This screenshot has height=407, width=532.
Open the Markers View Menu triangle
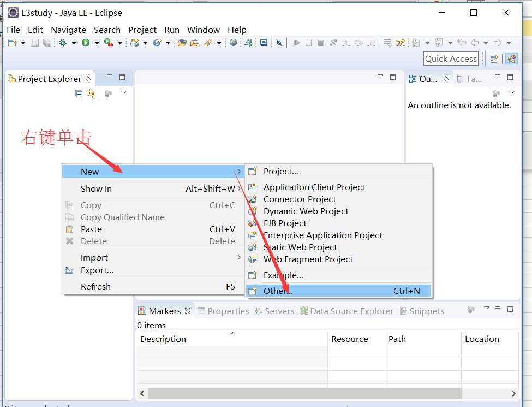(487, 308)
